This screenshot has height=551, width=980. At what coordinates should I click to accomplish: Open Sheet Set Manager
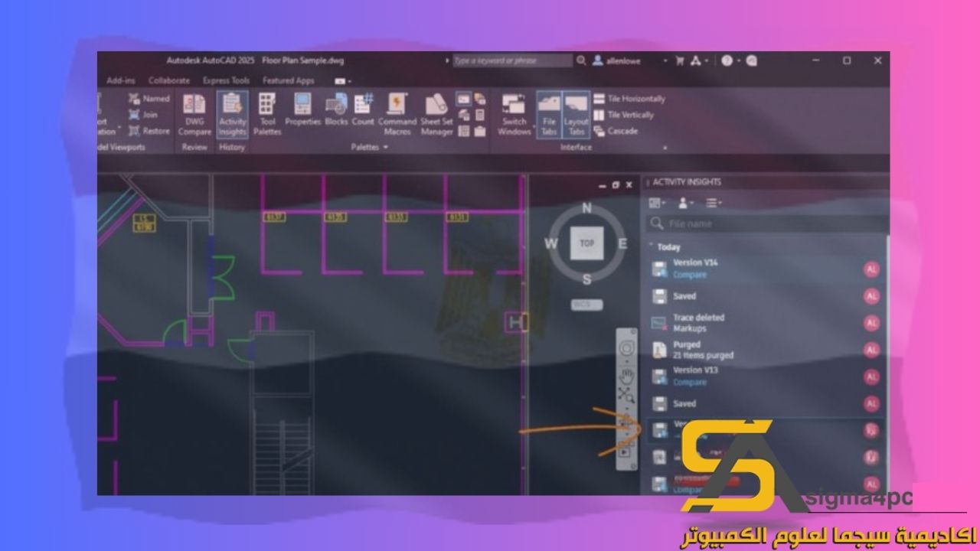pos(436,115)
